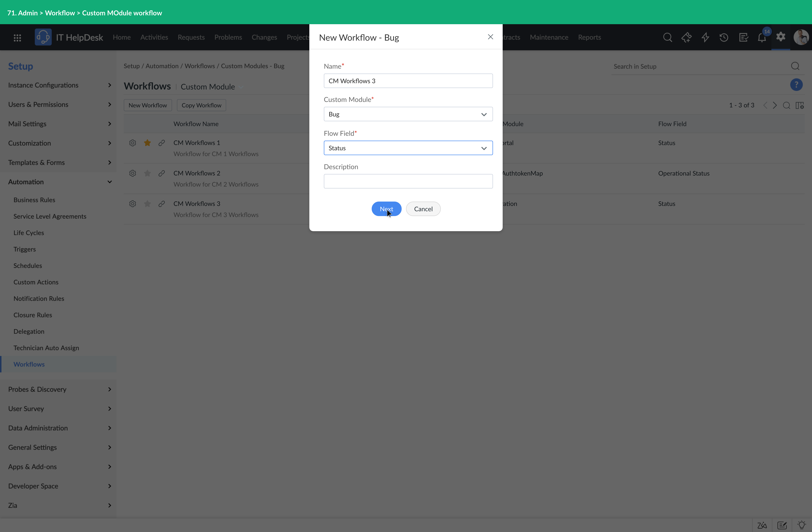Image resolution: width=812 pixels, height=532 pixels.
Task: Open the bottom bar quick note icon
Action: tap(782, 525)
